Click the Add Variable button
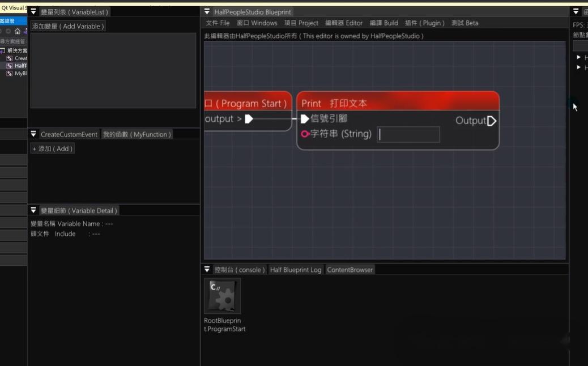Image resolution: width=588 pixels, height=366 pixels. pyautogui.click(x=68, y=25)
